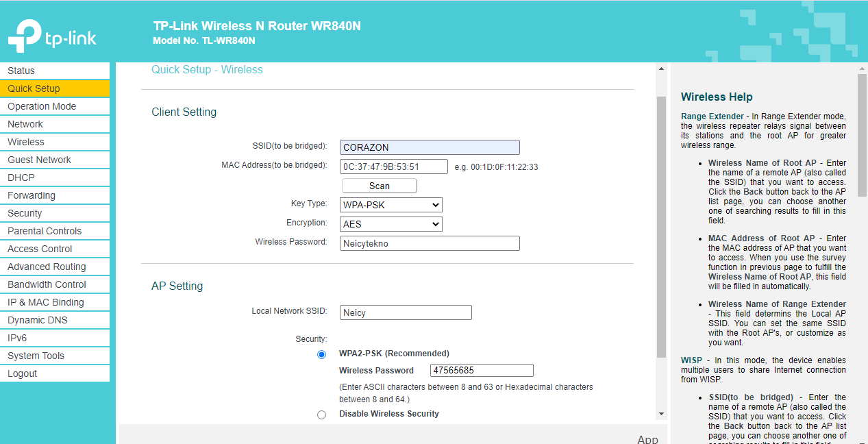Click the WISP help term

click(691, 360)
